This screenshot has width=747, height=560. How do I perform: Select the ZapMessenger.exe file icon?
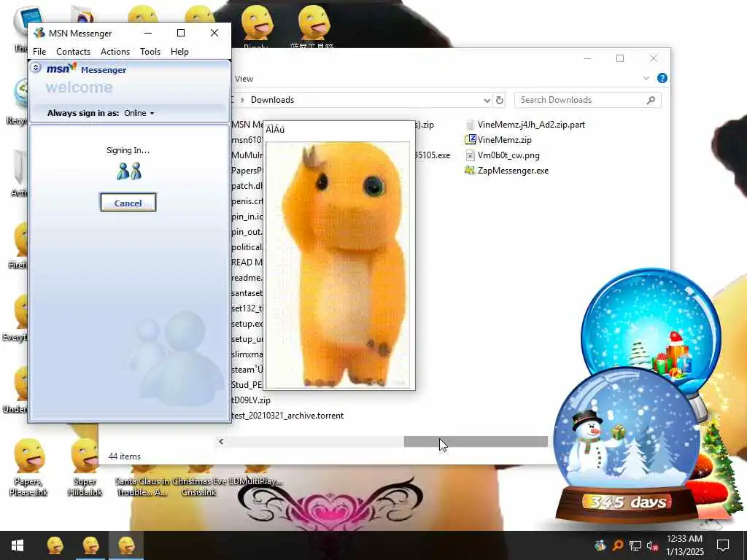(x=471, y=171)
